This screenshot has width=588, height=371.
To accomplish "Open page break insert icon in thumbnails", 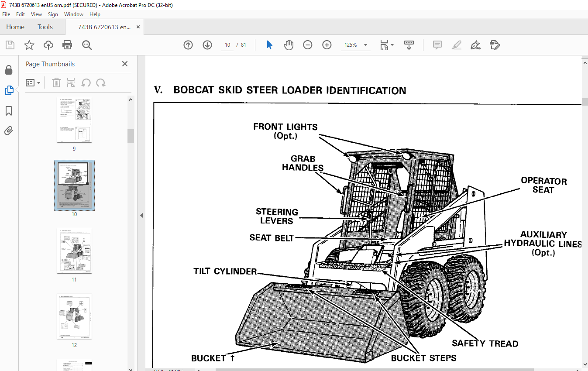I will click(x=71, y=82).
